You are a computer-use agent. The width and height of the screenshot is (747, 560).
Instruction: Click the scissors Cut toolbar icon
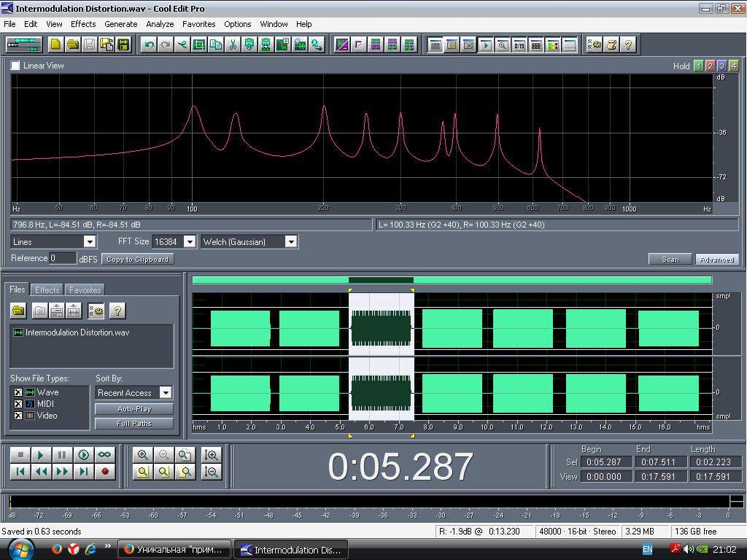[x=233, y=44]
